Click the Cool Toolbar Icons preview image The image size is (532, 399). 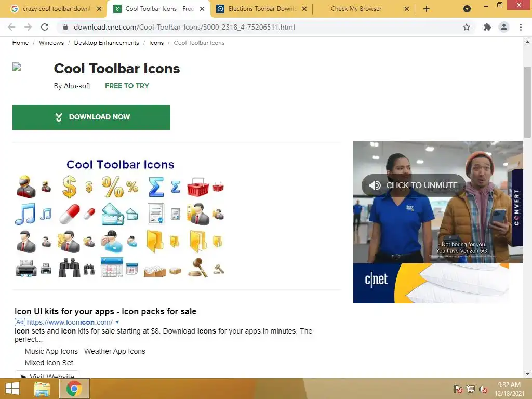point(120,218)
